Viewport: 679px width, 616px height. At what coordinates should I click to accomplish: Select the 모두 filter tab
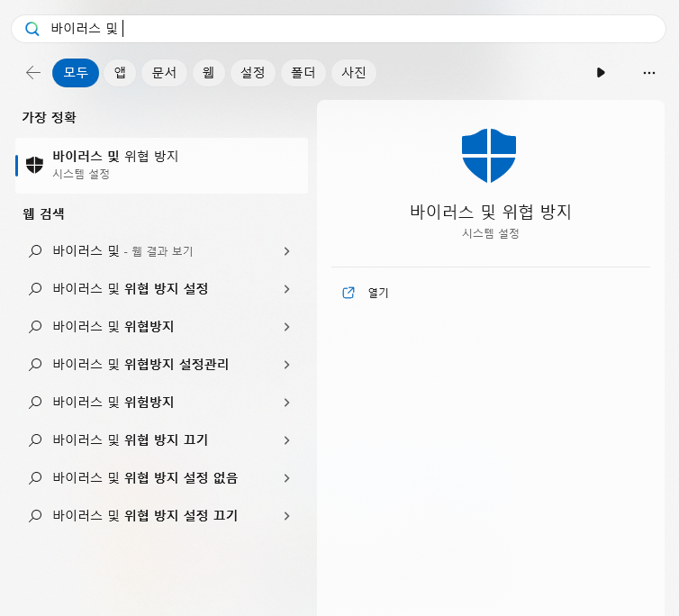coord(76,73)
